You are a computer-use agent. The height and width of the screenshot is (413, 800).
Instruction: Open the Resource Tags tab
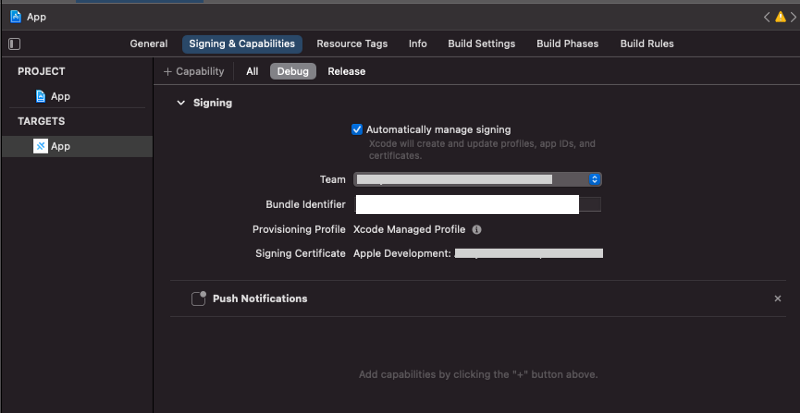click(352, 44)
